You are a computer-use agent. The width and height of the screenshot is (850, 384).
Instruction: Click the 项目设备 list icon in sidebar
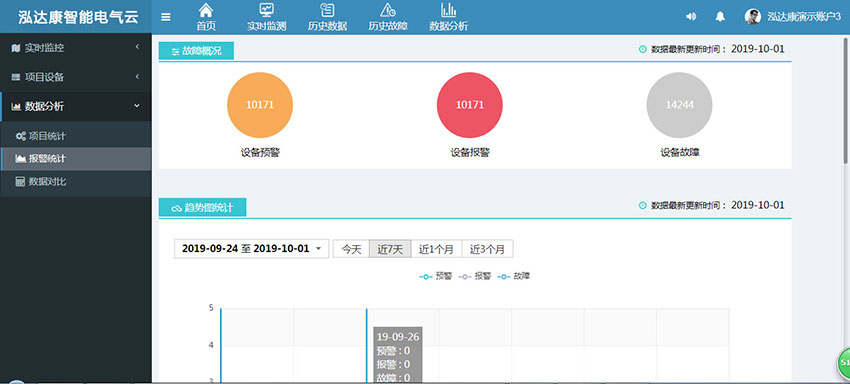pos(16,78)
